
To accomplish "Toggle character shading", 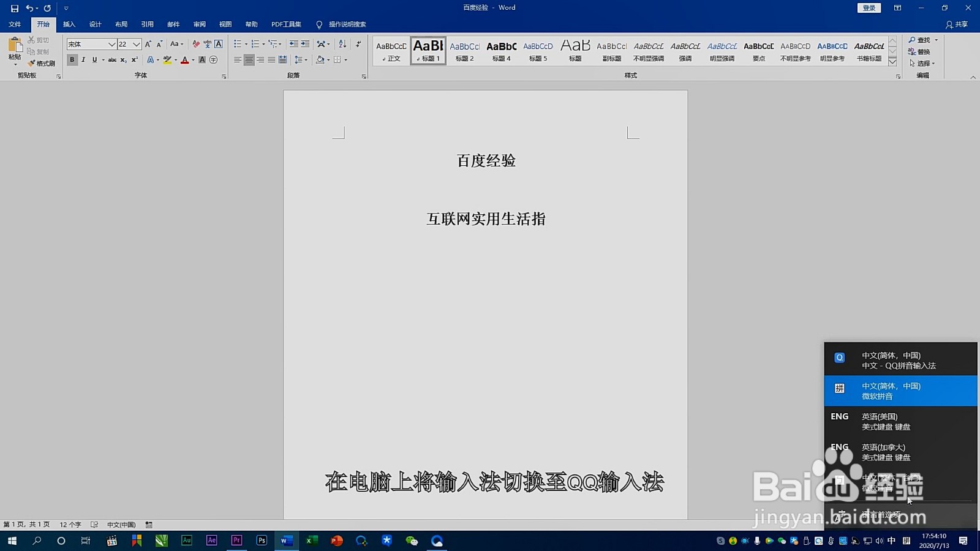I will 202,60.
